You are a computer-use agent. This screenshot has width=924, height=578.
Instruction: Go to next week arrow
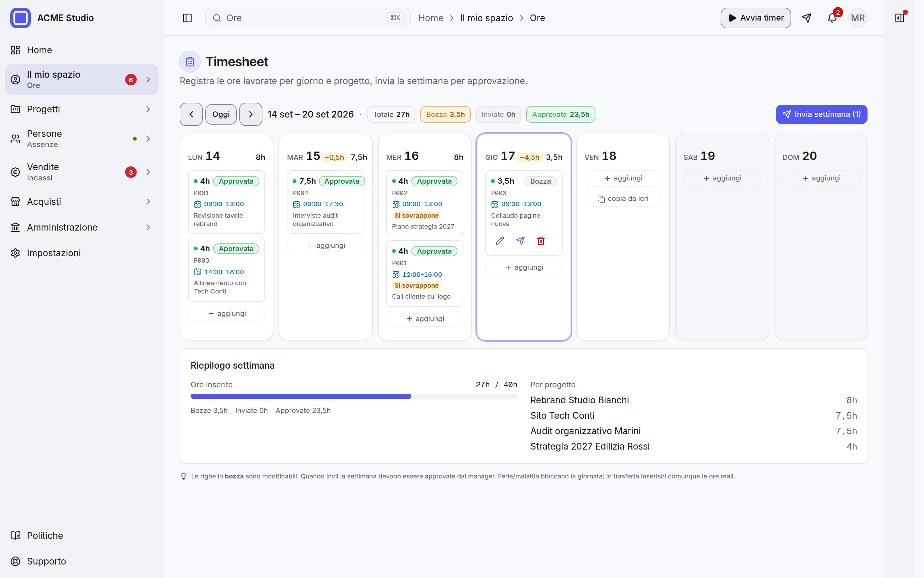coord(251,114)
